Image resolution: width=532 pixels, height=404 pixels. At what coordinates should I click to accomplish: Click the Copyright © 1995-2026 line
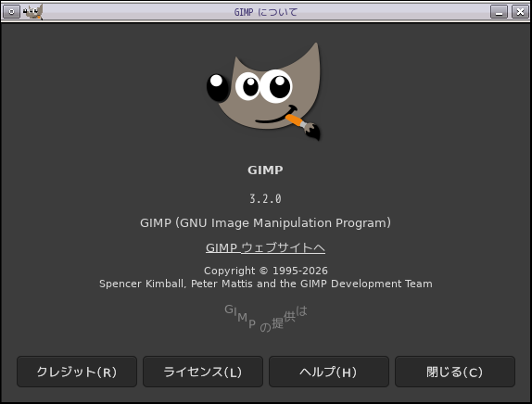pyautogui.click(x=266, y=271)
